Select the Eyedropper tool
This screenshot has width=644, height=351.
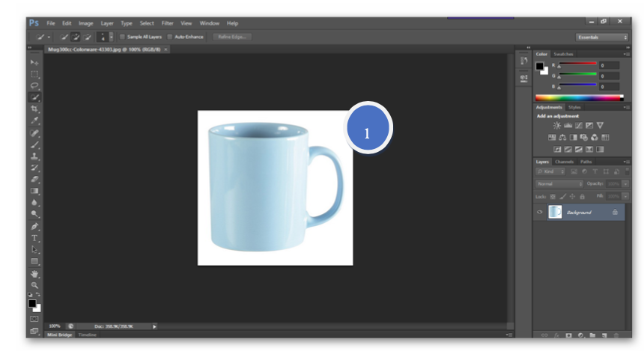[34, 120]
